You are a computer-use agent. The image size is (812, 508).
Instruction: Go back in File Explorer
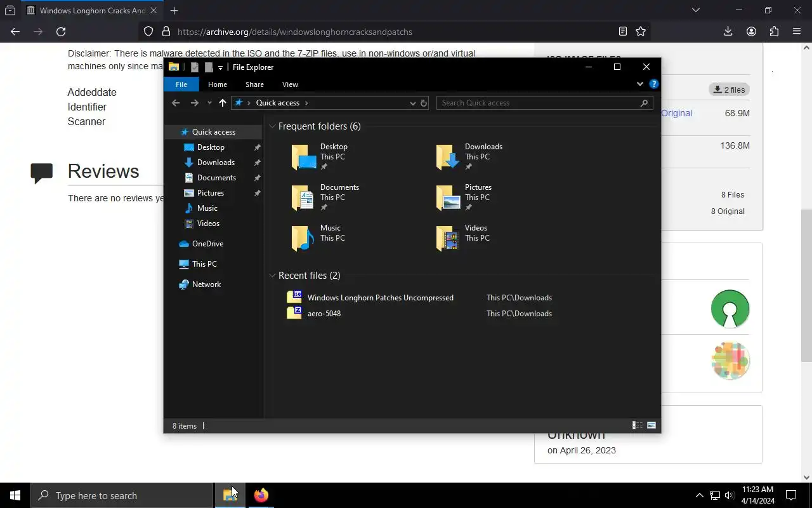point(176,103)
